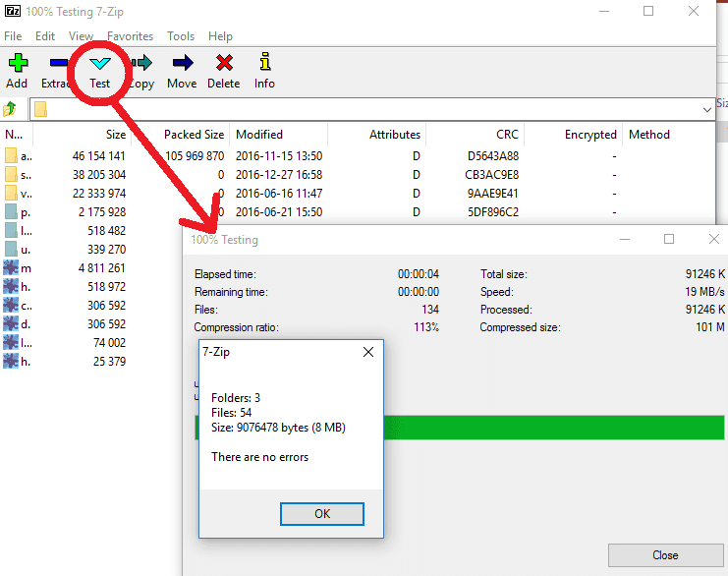Open the Edit menu
Image resolution: width=728 pixels, height=576 pixels.
click(x=45, y=36)
